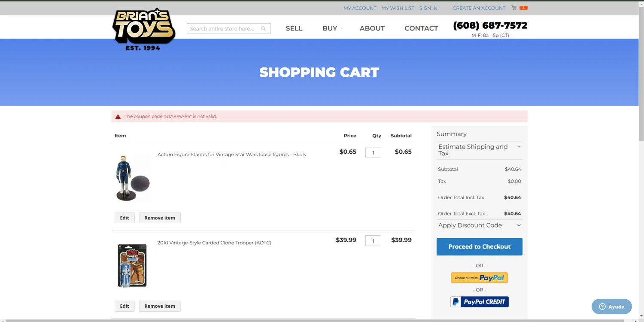
Task: Select the invalid coupon error message text
Action: pyautogui.click(x=171, y=116)
